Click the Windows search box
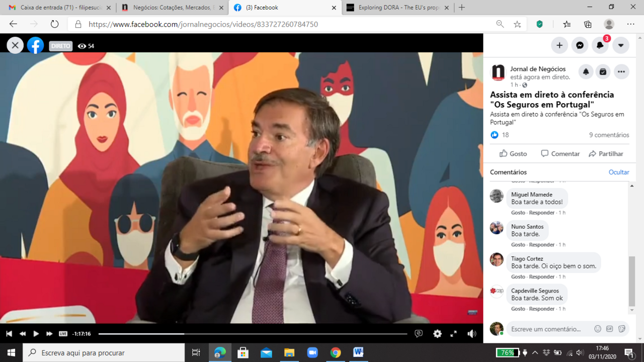The height and width of the screenshot is (362, 644). [x=104, y=352]
